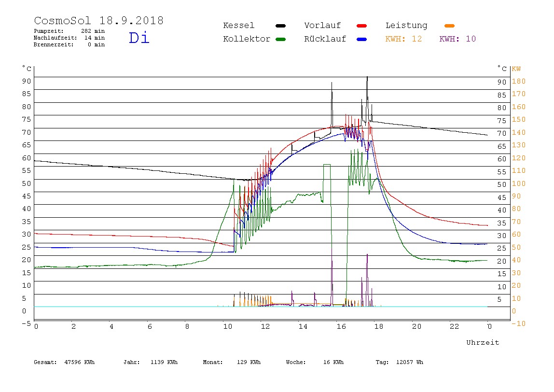Image resolution: width=554 pixels, height=392 pixels.
Task: Click the "Monat:" footer label
Action: coord(213,362)
